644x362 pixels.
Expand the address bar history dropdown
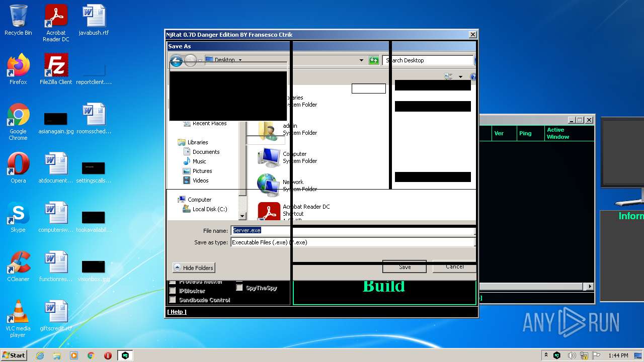pyautogui.click(x=361, y=60)
